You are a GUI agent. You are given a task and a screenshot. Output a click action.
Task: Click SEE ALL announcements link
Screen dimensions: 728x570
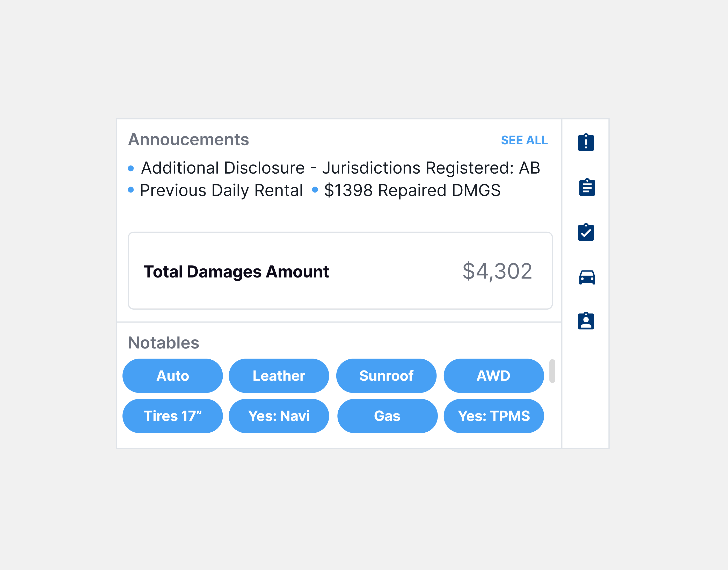pos(524,140)
